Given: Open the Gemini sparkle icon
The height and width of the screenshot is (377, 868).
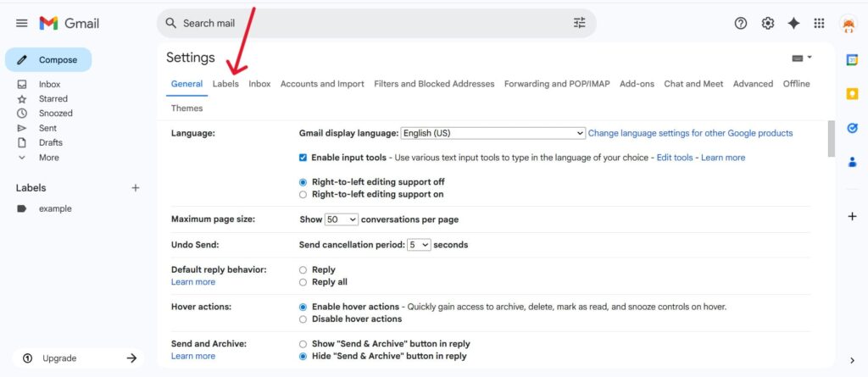Looking at the screenshot, I should tap(793, 23).
